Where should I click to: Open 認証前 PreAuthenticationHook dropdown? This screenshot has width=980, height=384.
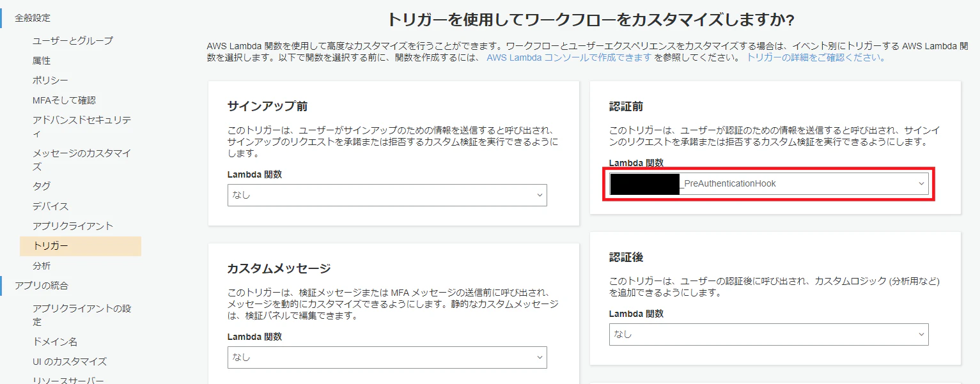click(769, 183)
